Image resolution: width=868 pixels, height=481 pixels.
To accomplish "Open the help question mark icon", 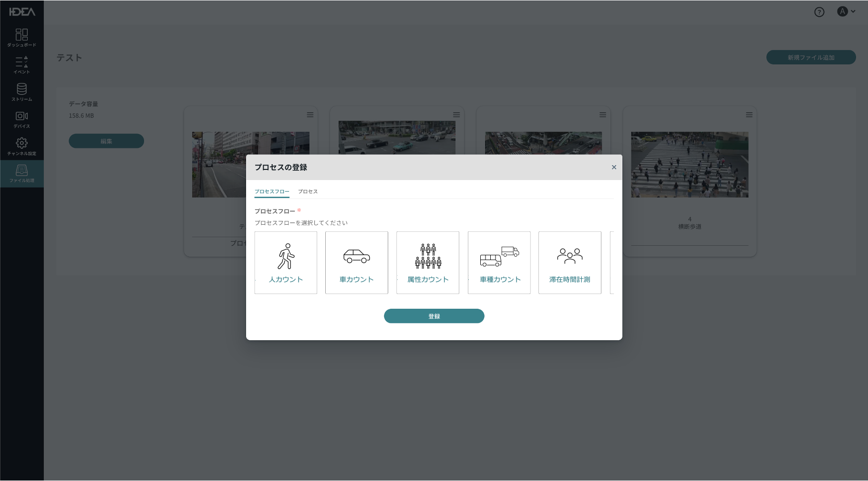I will click(819, 12).
